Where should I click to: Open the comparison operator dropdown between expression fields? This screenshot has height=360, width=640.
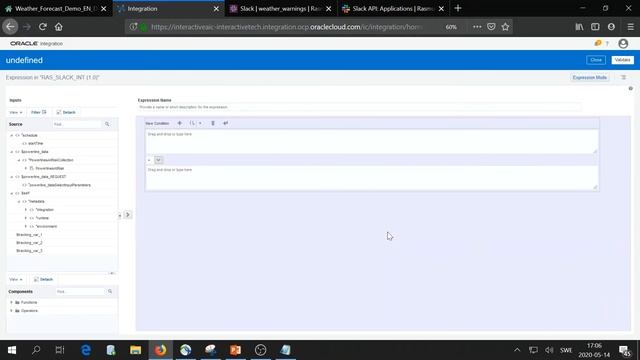[158, 160]
